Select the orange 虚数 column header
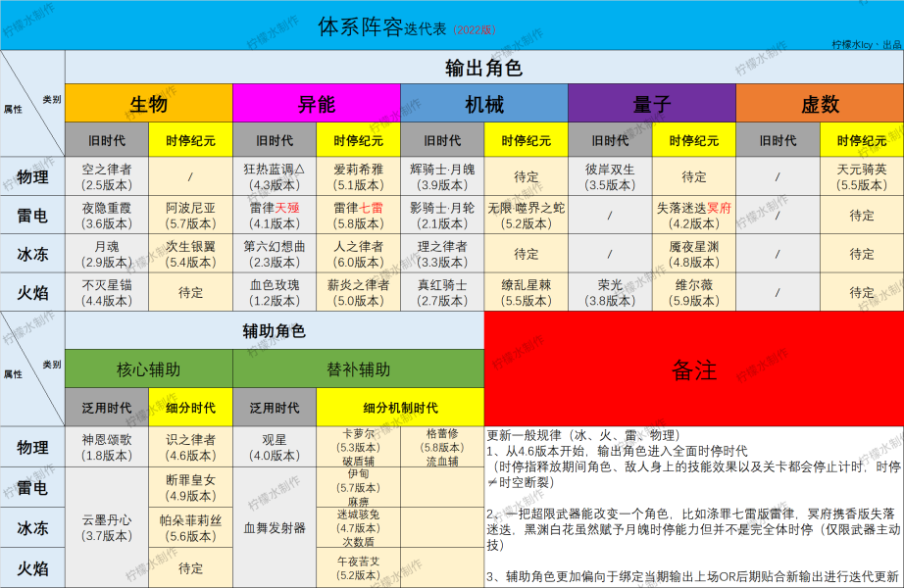Screen dimensions: 904x588 [820, 103]
